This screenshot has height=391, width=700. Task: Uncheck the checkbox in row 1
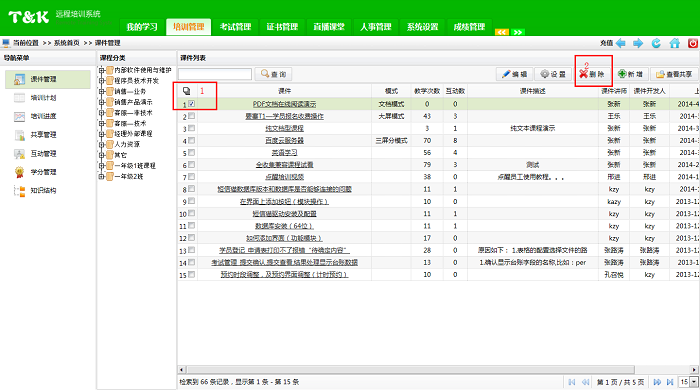coord(192,104)
